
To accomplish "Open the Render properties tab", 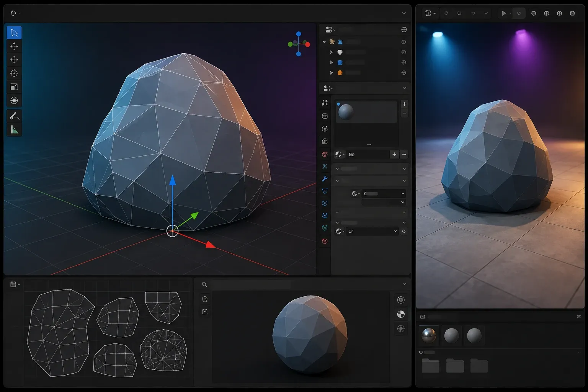I will tap(325, 116).
